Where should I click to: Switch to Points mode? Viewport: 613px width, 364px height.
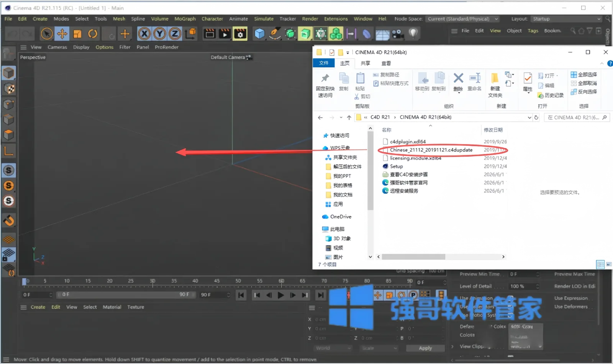click(x=9, y=104)
